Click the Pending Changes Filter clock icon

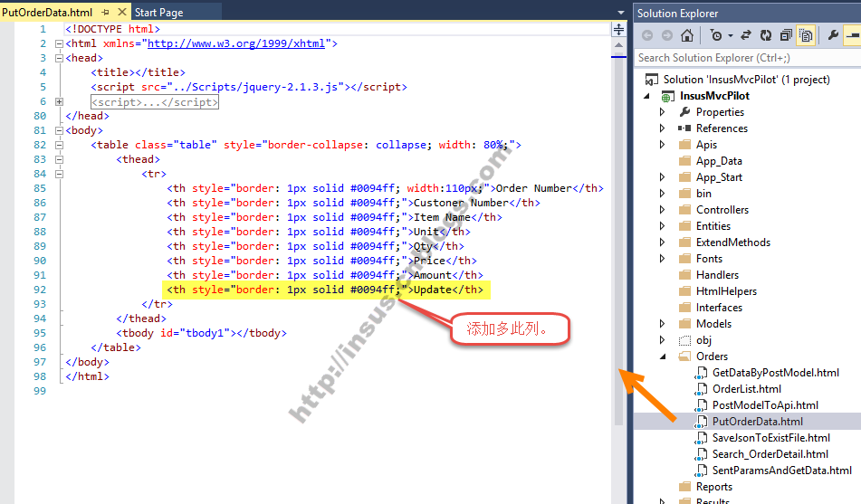click(716, 35)
